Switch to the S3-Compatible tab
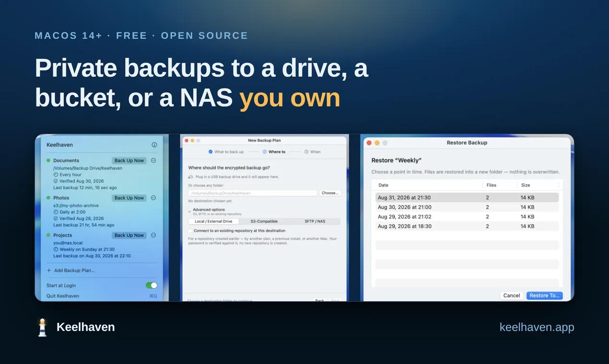Viewport: 609px width, 364px height. (264, 221)
